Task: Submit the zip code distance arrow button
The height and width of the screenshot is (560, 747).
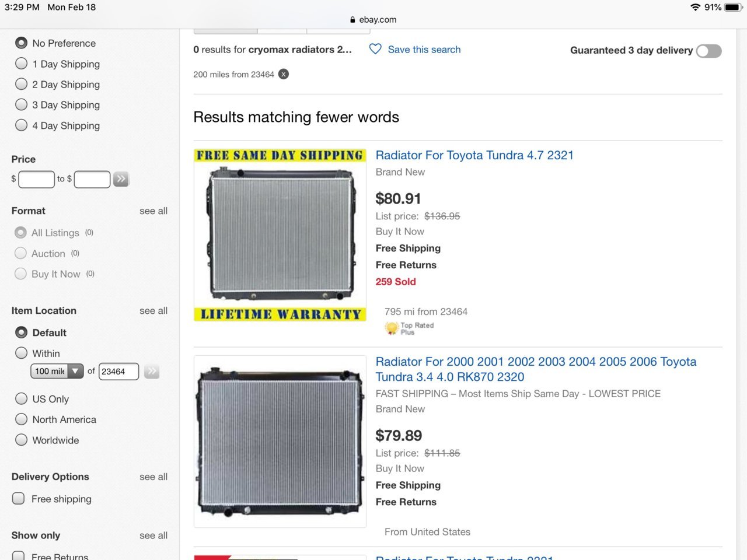Action: (x=152, y=371)
